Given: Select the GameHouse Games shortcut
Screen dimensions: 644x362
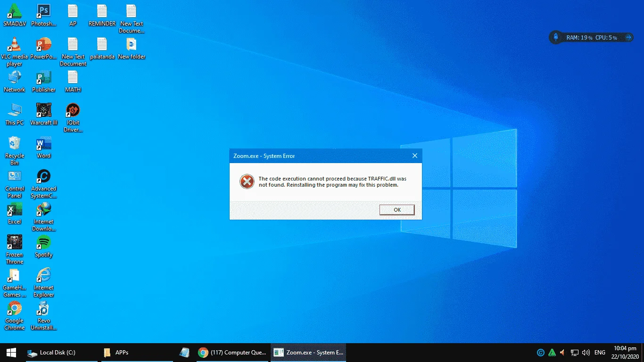Looking at the screenshot, I should [x=15, y=282].
